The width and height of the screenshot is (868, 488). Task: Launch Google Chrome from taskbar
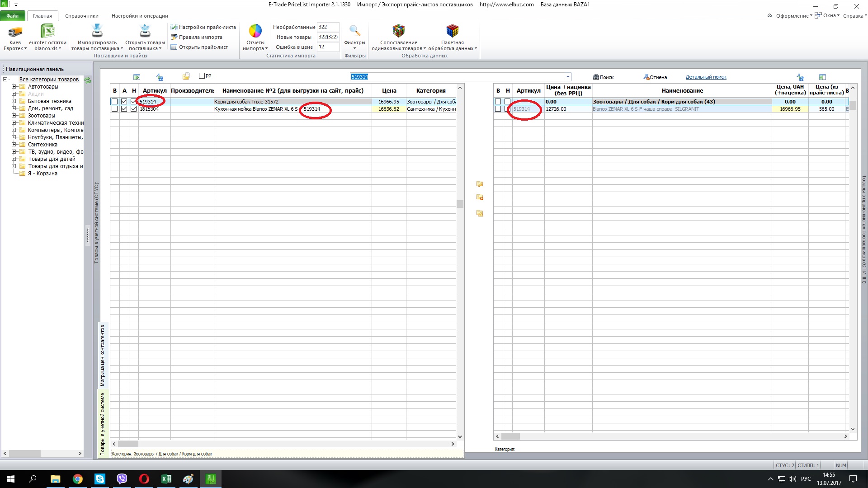(78, 479)
